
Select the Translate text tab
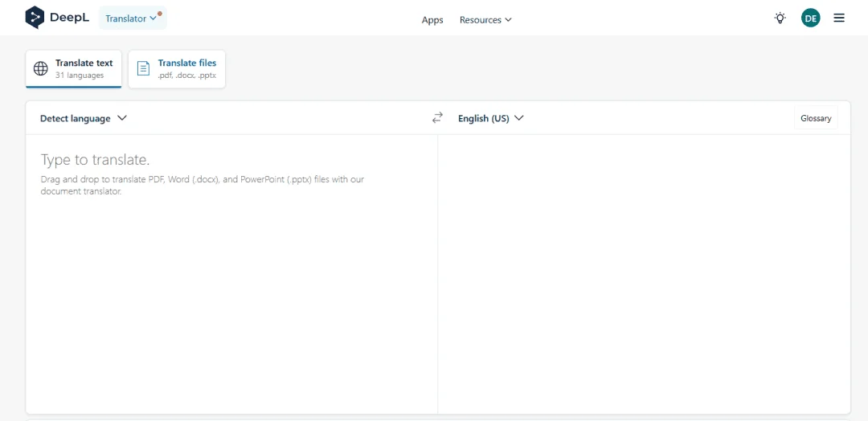pos(74,68)
